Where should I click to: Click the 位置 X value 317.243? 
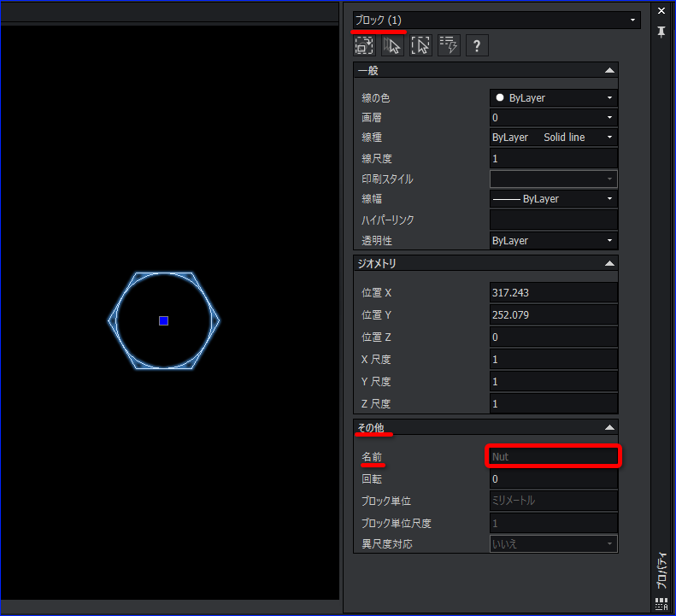click(554, 293)
